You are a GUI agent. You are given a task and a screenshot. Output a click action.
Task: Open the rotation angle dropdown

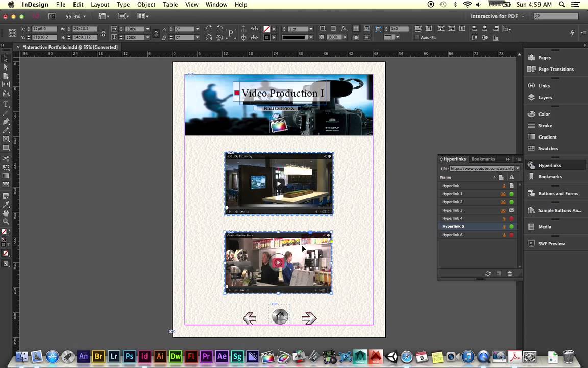tap(197, 29)
